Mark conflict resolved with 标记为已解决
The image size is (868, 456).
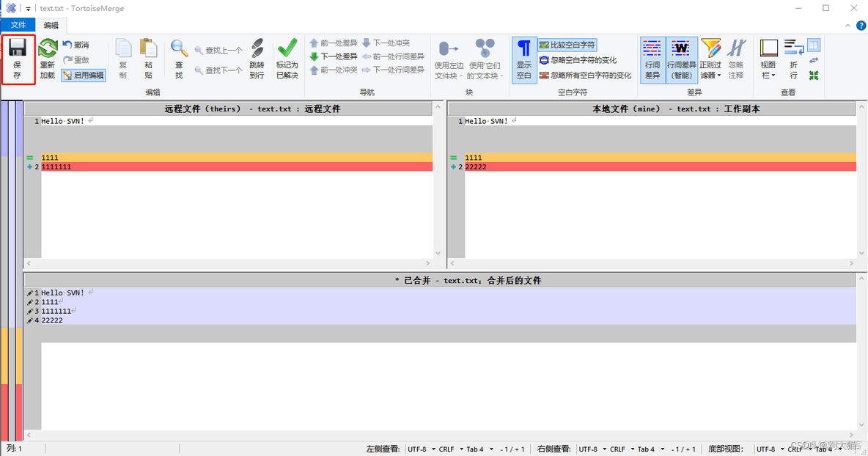[287, 59]
